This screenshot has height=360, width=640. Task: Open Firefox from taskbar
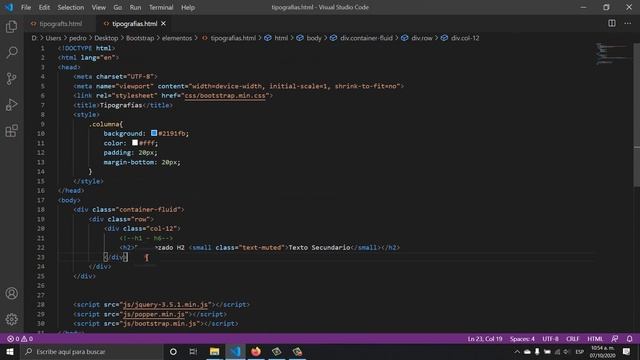(x=256, y=351)
